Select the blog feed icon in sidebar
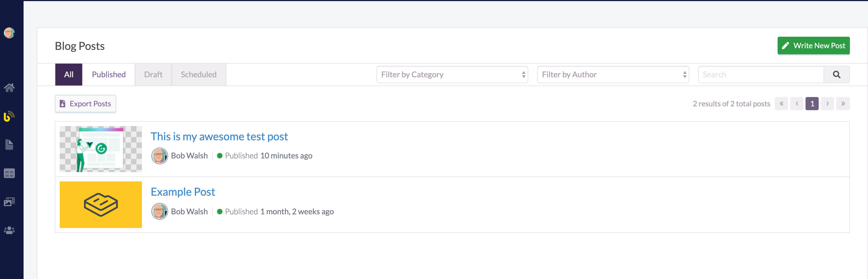868x279 pixels. 9,116
